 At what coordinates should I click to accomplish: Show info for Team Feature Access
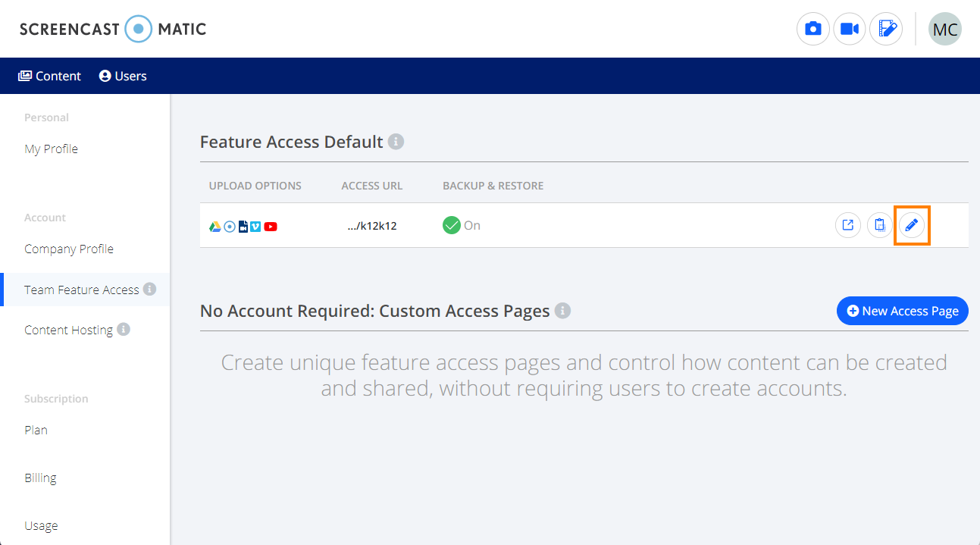pos(149,290)
